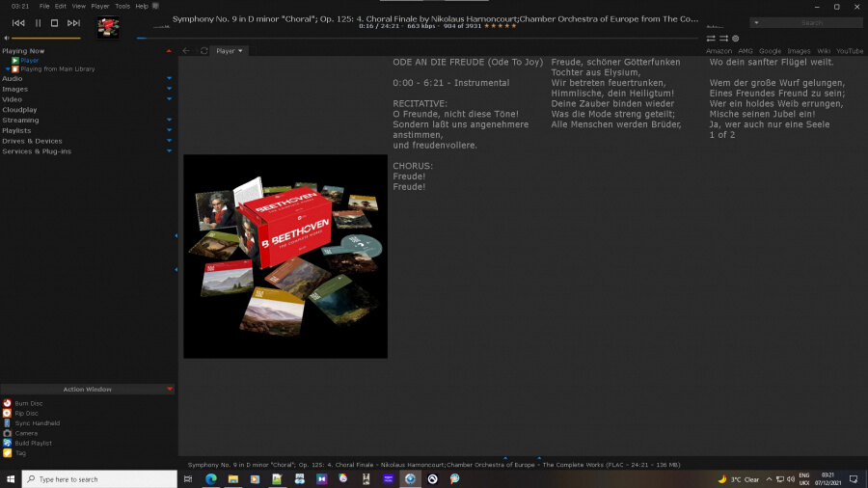Click the Beethoven box set cover art
The width and height of the screenshot is (868, 488).
coord(285,257)
